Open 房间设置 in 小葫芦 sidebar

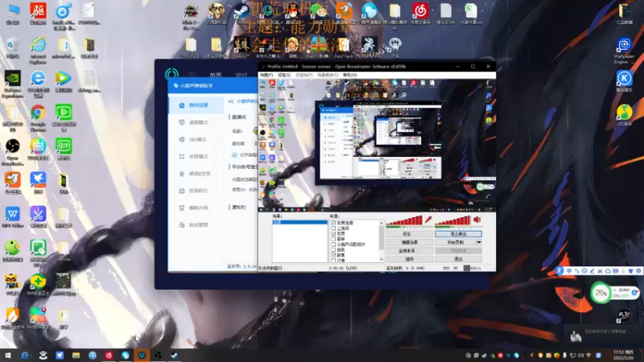coord(196,105)
